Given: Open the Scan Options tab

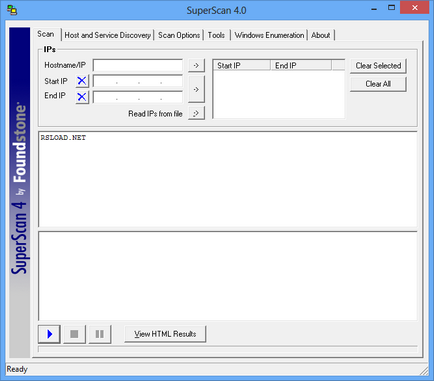Looking at the screenshot, I should (179, 35).
